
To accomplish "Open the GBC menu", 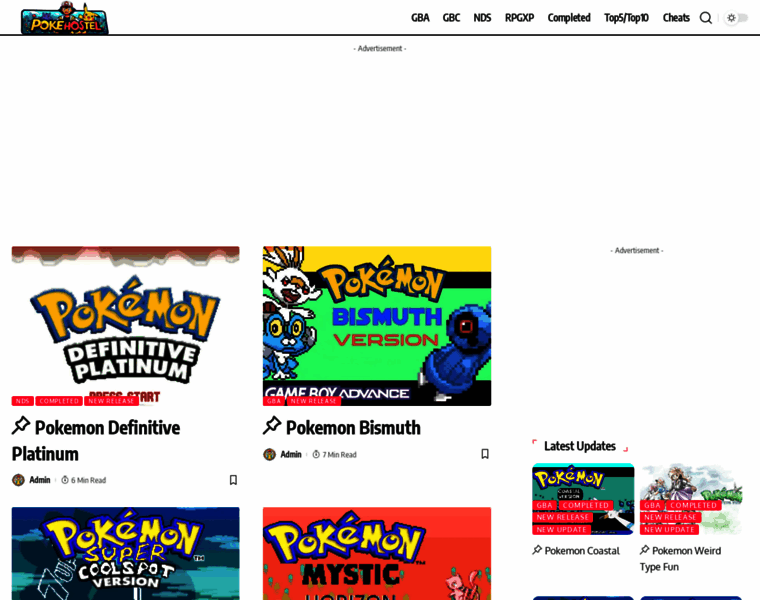I will pyautogui.click(x=451, y=18).
